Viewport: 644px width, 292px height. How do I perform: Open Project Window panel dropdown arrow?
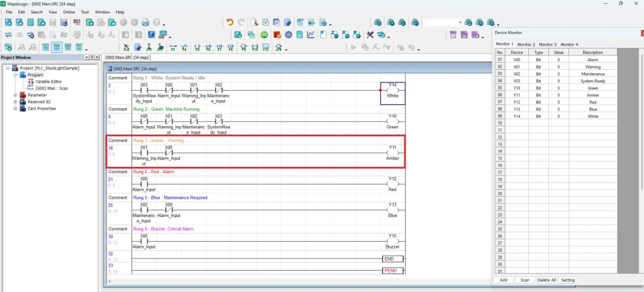[87, 57]
